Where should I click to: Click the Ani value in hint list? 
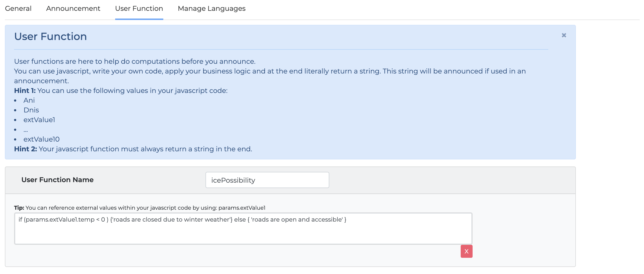29,101
